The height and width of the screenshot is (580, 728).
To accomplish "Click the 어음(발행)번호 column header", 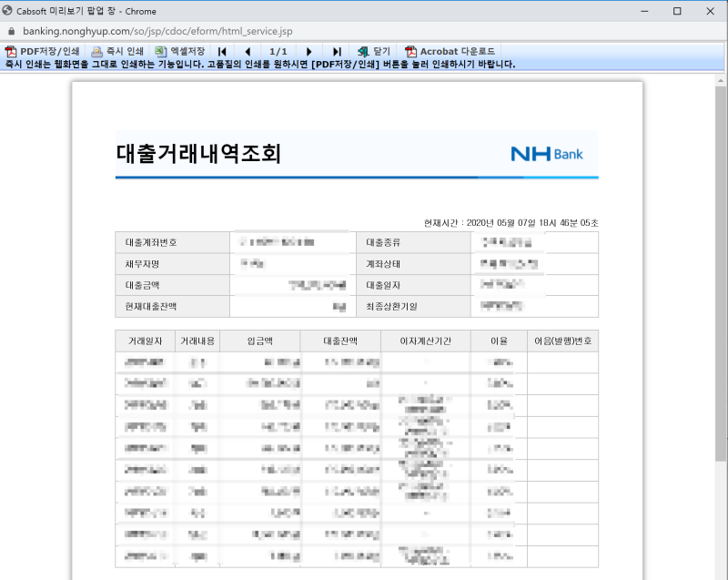I will (562, 341).
